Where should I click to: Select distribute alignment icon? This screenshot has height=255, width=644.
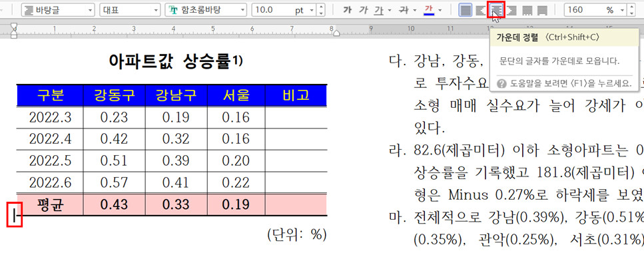tap(527, 10)
